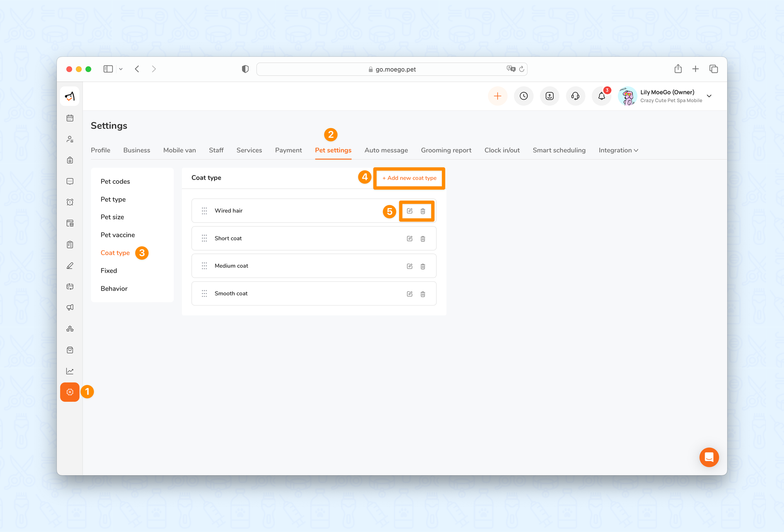
Task: Switch to the Grooming report tab
Action: click(x=446, y=150)
